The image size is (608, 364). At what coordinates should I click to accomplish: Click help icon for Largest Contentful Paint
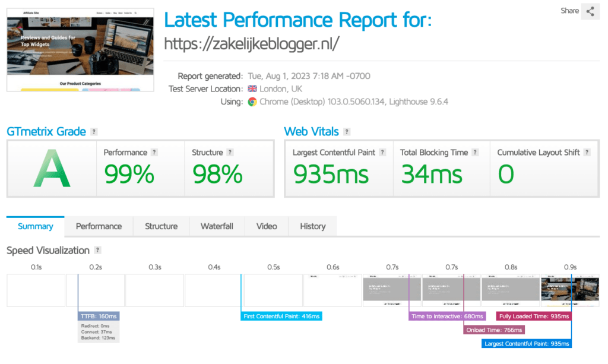click(x=383, y=153)
